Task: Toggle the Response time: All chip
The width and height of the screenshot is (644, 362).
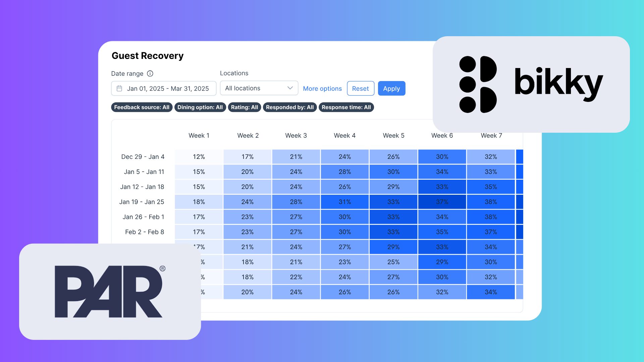Action: [x=346, y=107]
